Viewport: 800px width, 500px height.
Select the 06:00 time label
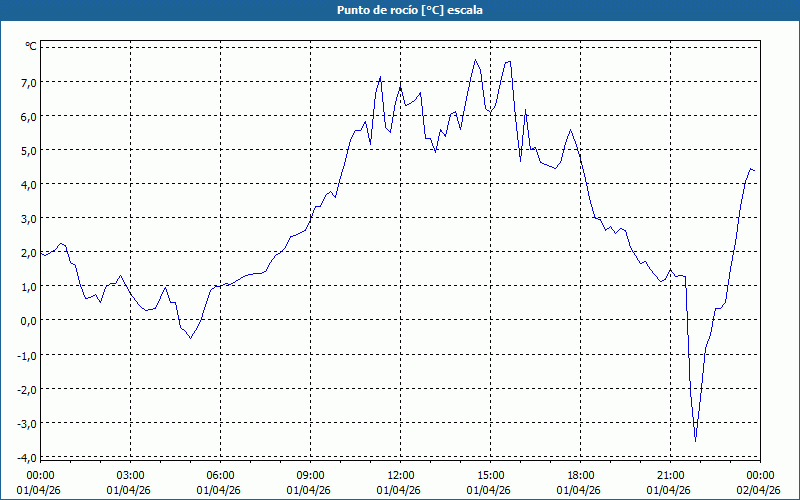click(221, 475)
